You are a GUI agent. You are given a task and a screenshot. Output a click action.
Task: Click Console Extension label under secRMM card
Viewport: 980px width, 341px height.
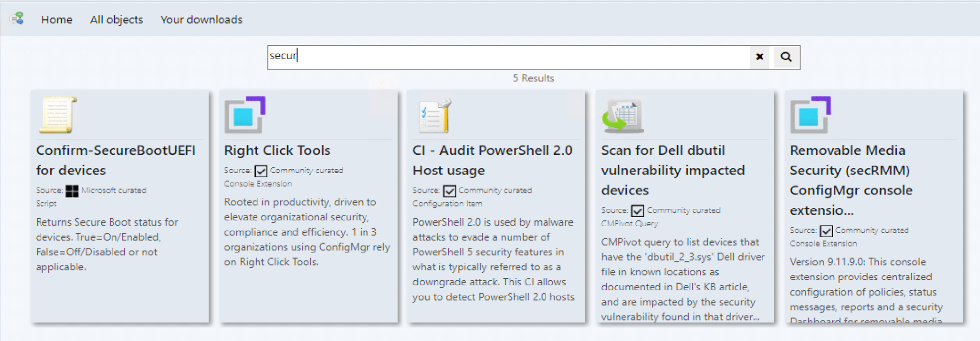823,243
